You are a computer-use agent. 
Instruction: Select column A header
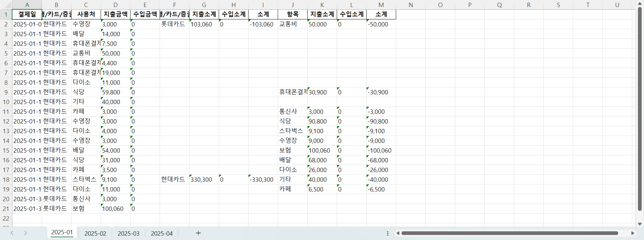click(x=27, y=5)
